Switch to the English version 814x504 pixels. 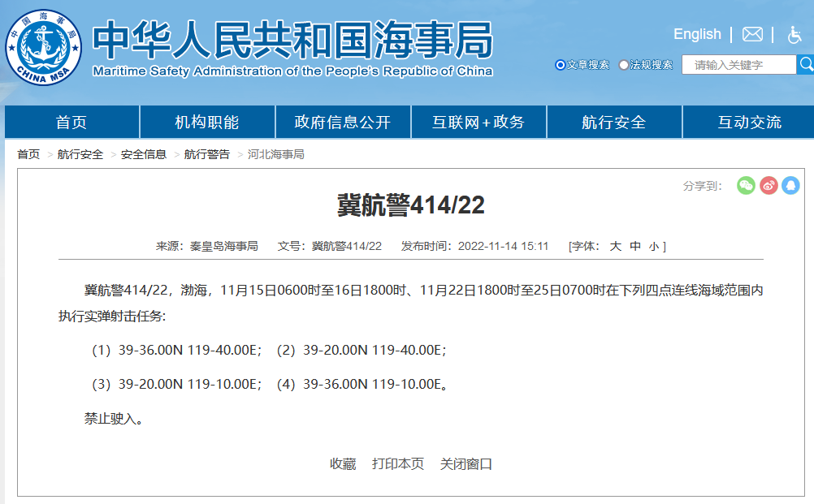click(697, 34)
